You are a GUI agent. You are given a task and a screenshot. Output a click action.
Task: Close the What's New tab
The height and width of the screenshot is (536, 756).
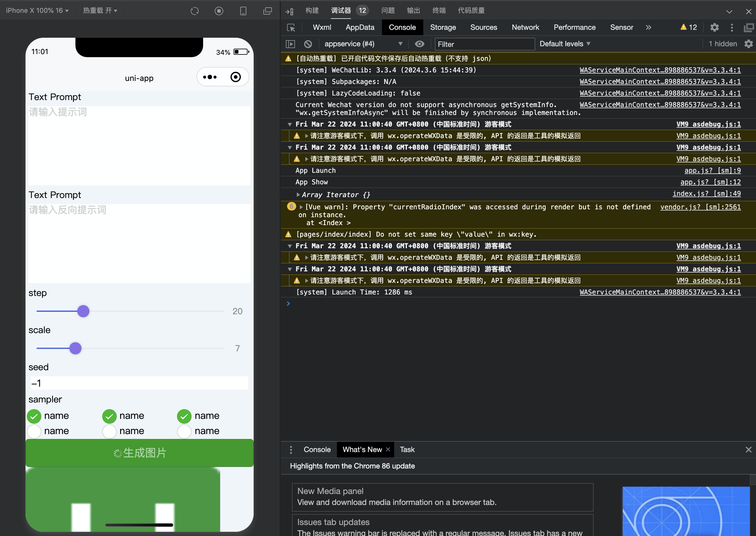tap(388, 449)
